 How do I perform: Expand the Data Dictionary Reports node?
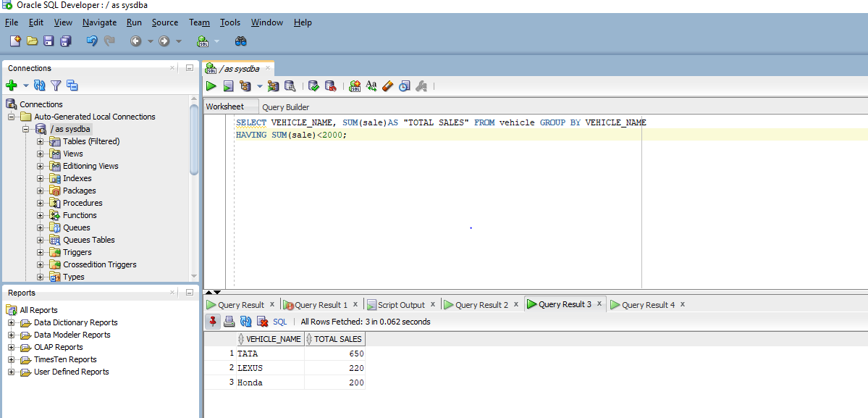click(x=12, y=322)
